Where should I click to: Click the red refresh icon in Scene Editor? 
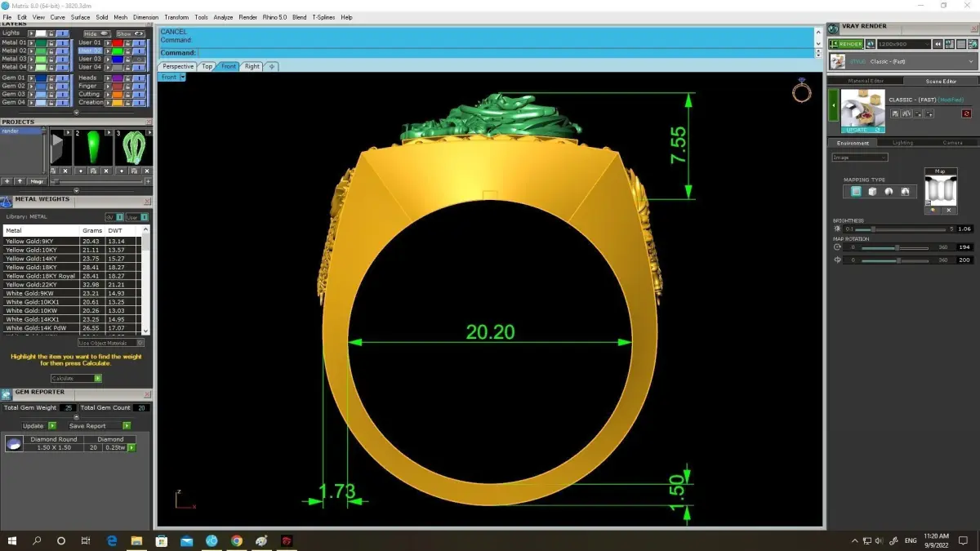(x=967, y=113)
